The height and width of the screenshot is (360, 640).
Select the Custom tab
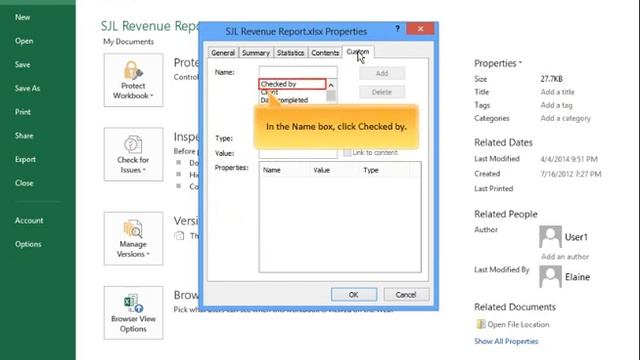(x=358, y=52)
